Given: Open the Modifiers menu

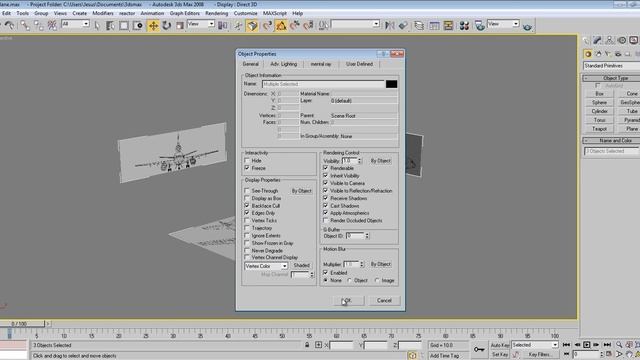Looking at the screenshot, I should pyautogui.click(x=103, y=13).
